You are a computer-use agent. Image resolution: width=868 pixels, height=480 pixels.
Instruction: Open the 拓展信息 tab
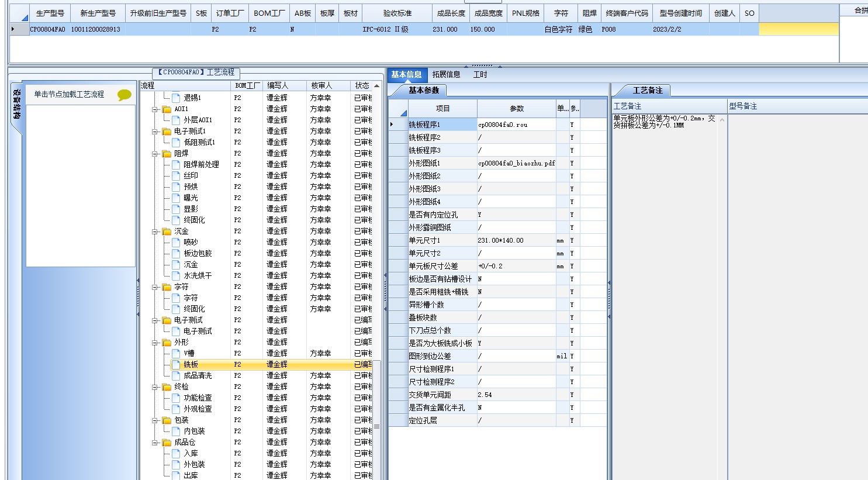pyautogui.click(x=447, y=74)
